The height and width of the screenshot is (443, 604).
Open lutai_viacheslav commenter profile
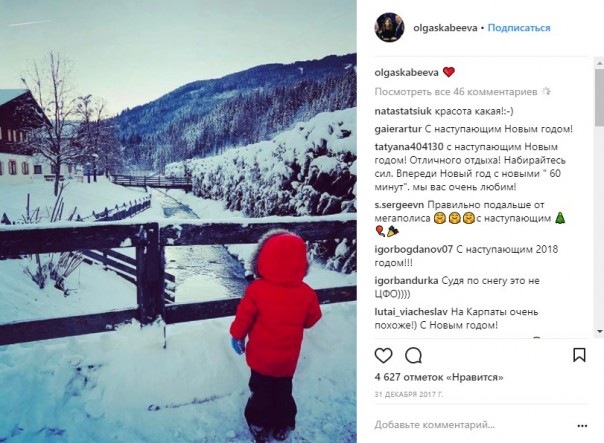click(411, 312)
